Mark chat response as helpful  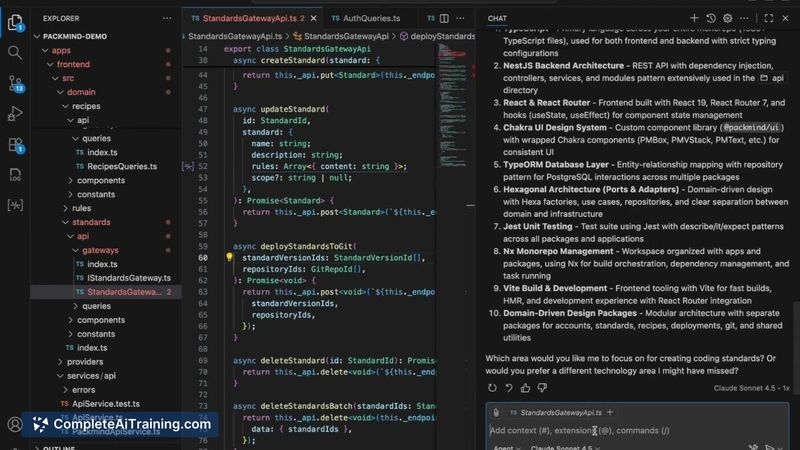click(x=526, y=388)
